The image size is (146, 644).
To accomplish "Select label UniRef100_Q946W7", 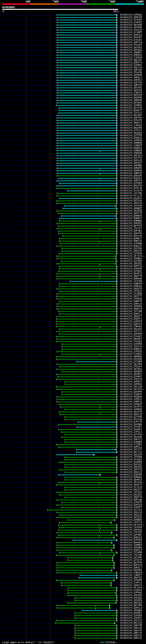I will click(x=131, y=610).
